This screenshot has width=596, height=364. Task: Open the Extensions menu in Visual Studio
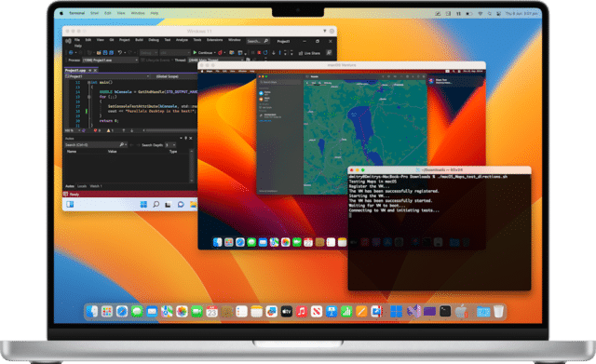pos(214,39)
